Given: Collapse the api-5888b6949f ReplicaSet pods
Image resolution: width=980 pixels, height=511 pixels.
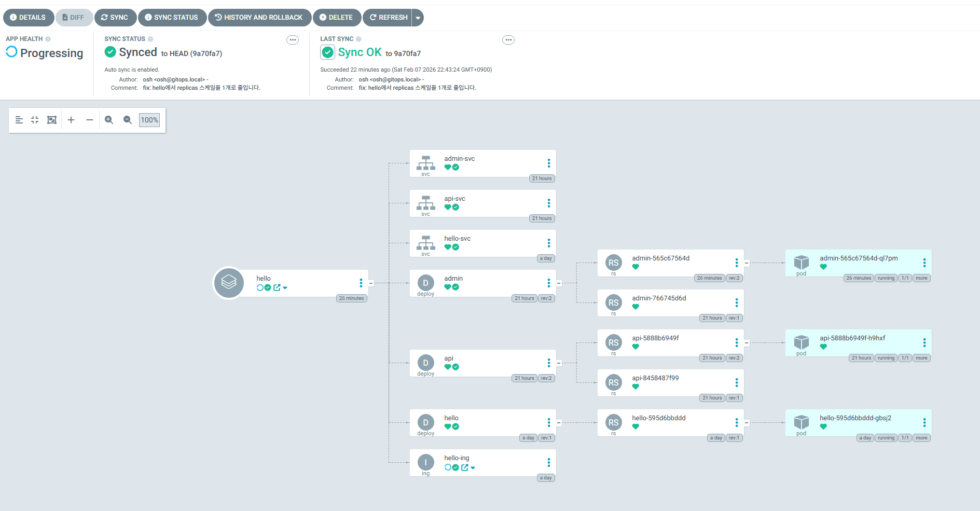Looking at the screenshot, I should (x=747, y=343).
